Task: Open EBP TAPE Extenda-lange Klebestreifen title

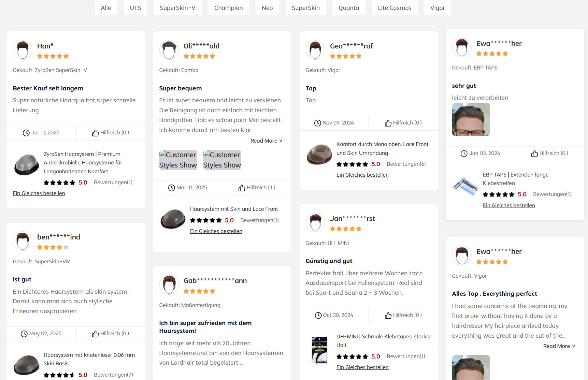Action: [x=515, y=179]
